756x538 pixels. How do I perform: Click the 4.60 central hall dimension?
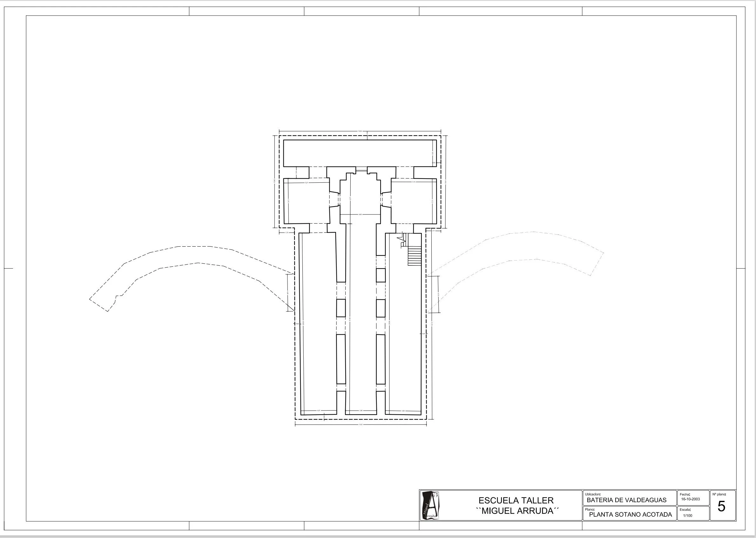tap(360, 214)
